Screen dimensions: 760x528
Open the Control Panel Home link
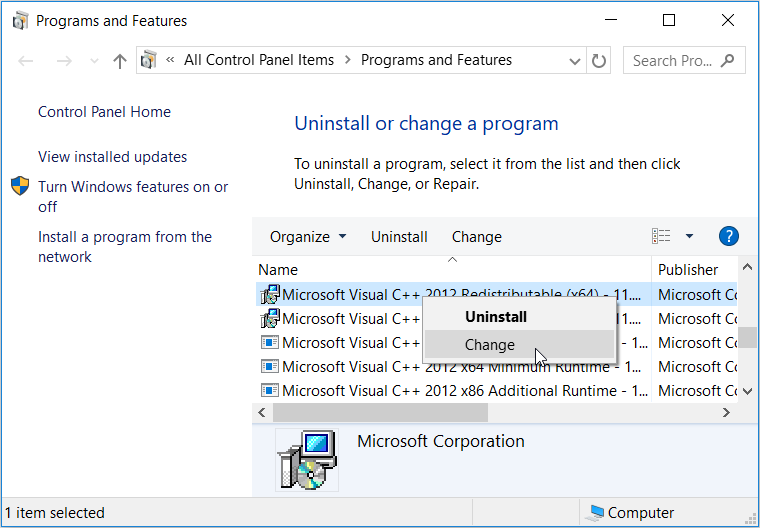[104, 112]
